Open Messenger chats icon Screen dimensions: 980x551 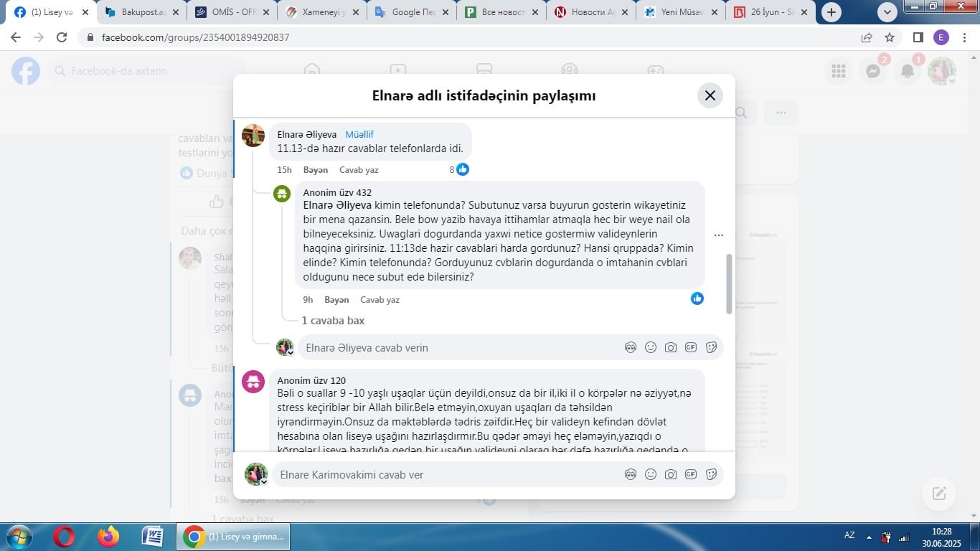point(873,71)
